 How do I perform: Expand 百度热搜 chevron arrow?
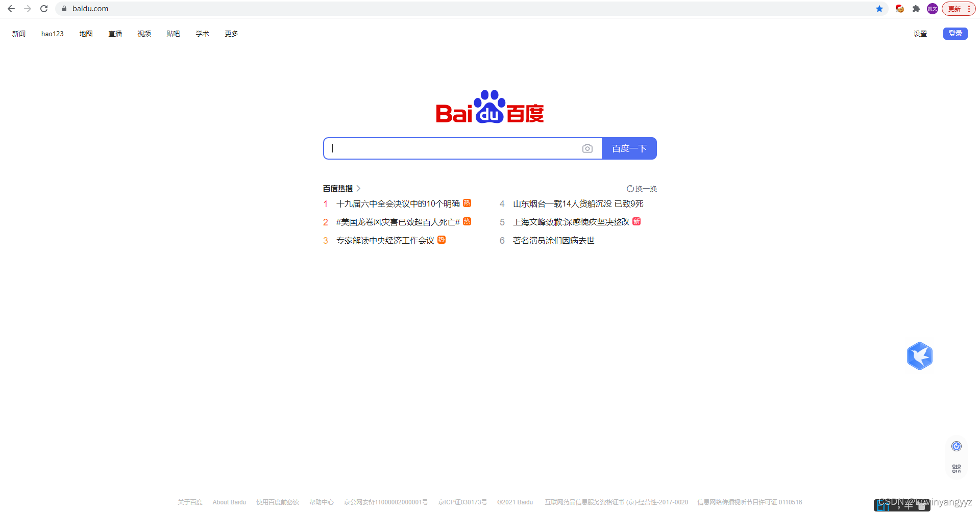(x=358, y=189)
